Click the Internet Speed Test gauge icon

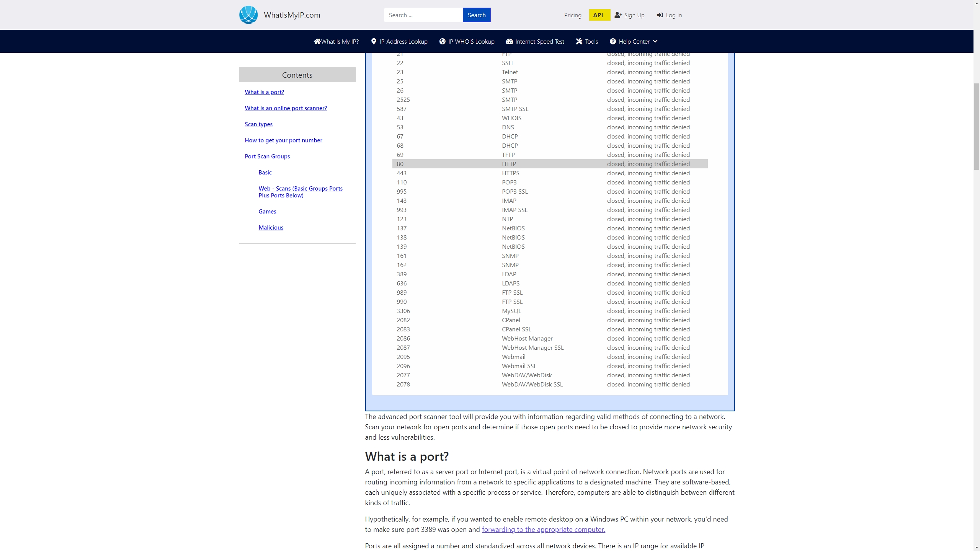(x=509, y=41)
